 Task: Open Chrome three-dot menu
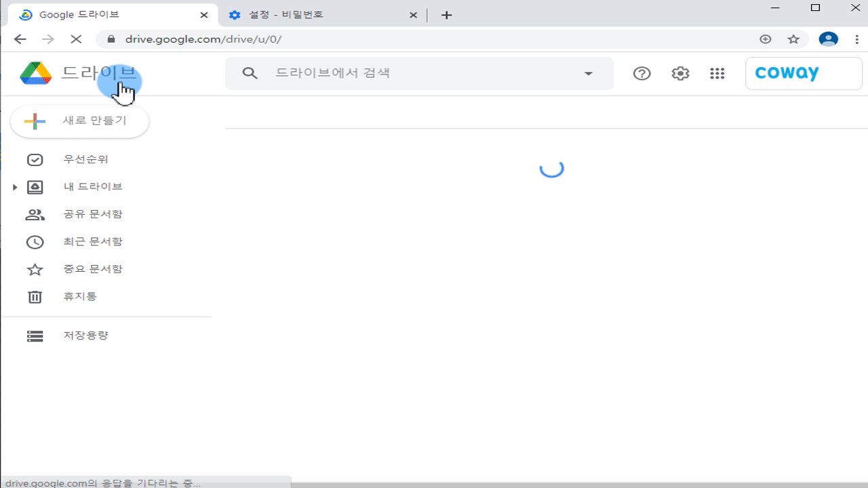pos(857,39)
